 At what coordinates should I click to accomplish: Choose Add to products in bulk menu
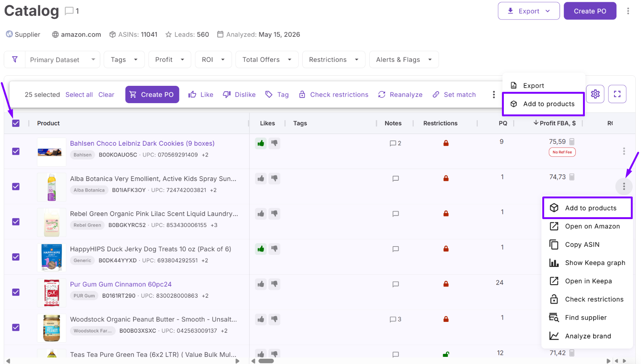click(543, 104)
